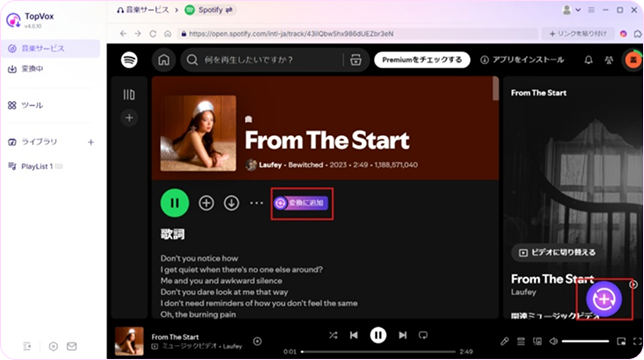
Task: Open connect to device icon
Action: click(x=537, y=341)
